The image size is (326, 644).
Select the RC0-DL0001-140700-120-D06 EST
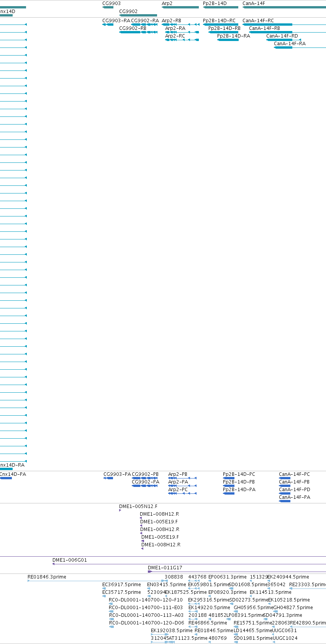[x=111, y=627]
